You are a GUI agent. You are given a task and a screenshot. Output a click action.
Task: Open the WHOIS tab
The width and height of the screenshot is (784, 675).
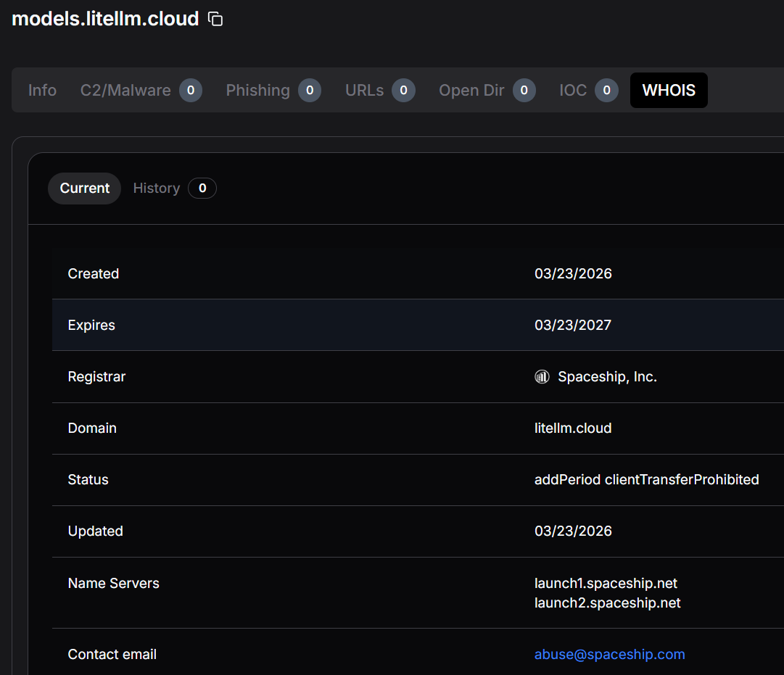coord(668,90)
